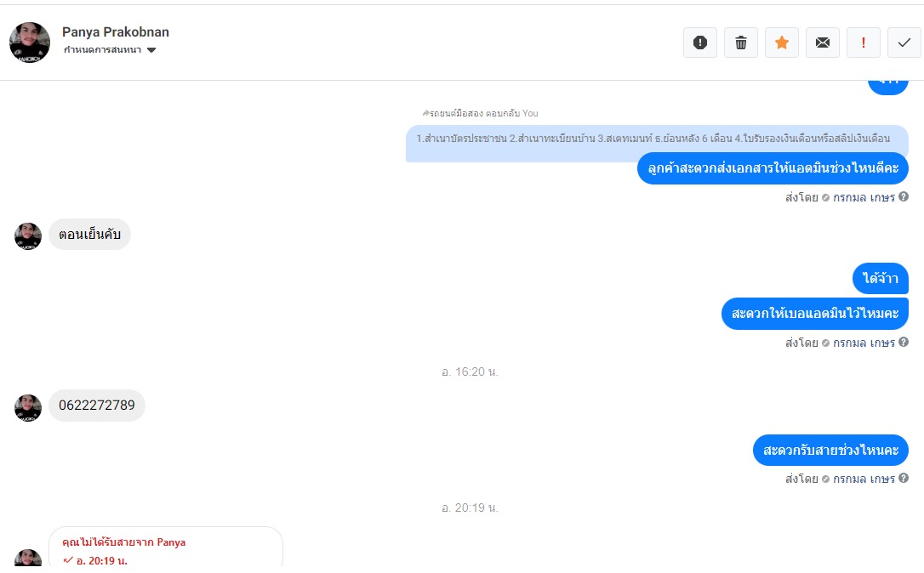Expand the กำหนดการสนทนา dropdown arrow

[x=151, y=50]
